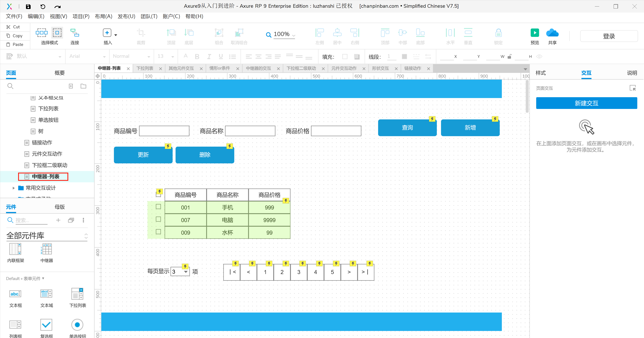Click the 商品名称 input field
The height and width of the screenshot is (338, 644).
point(250,131)
